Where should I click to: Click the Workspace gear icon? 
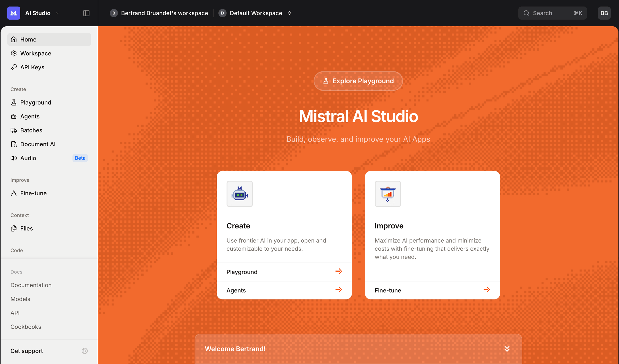pyautogui.click(x=14, y=53)
